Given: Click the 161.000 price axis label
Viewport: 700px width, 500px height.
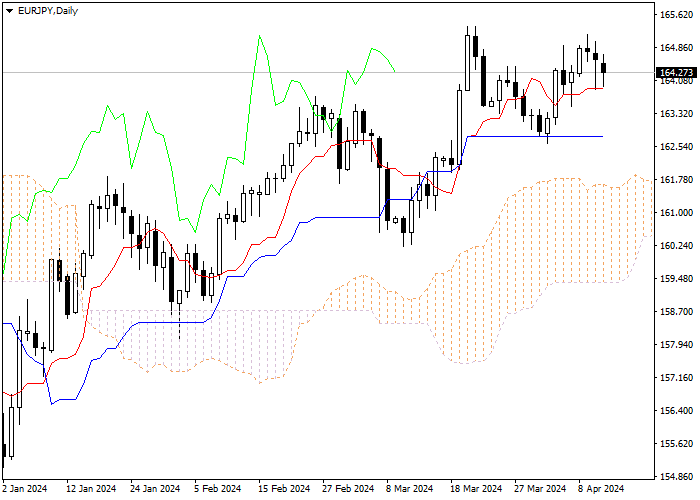Looking at the screenshot, I should (x=676, y=213).
